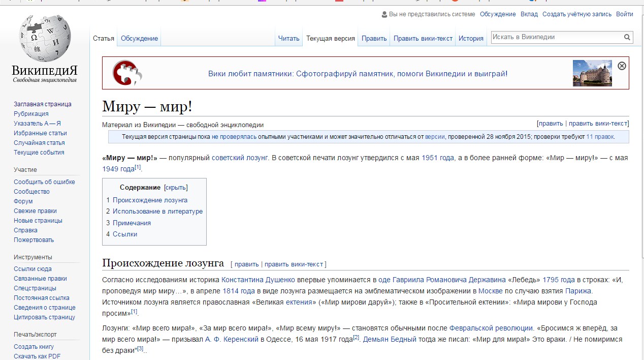Open 'Ссылки сюда' tool link
Screen dimensions: 644x360
coord(33,269)
